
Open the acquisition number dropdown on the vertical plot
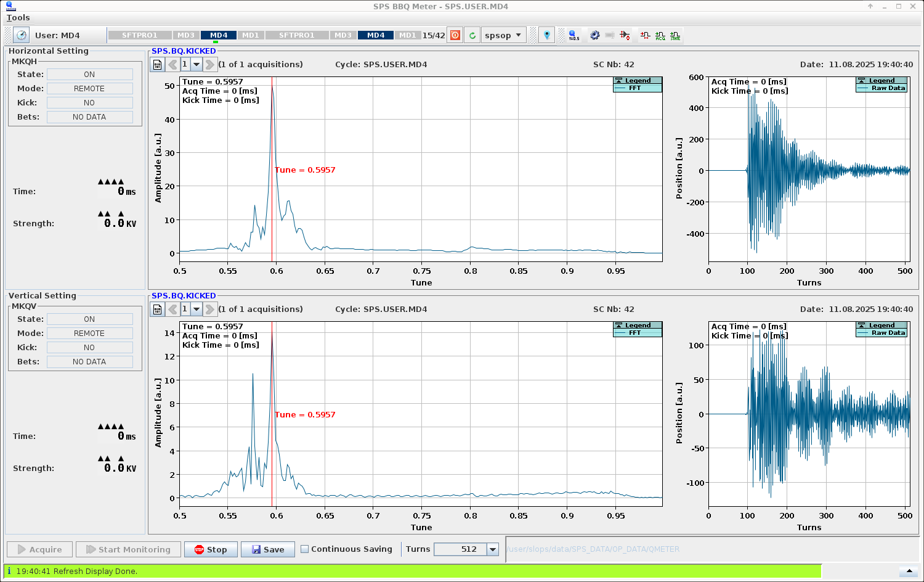pyautogui.click(x=196, y=309)
